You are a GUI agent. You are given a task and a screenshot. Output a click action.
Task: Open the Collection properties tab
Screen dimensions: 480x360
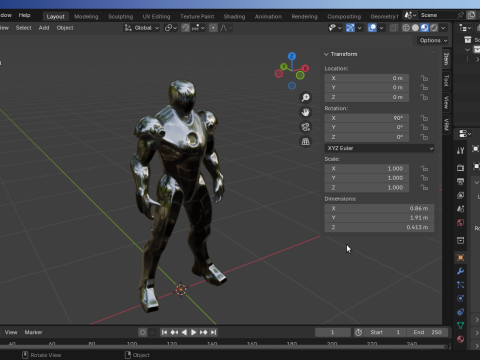[x=460, y=240]
